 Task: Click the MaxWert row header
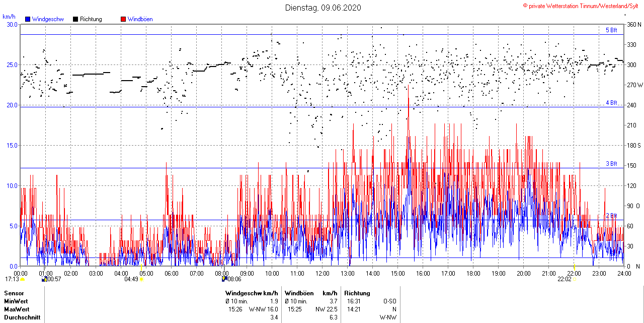point(17,309)
